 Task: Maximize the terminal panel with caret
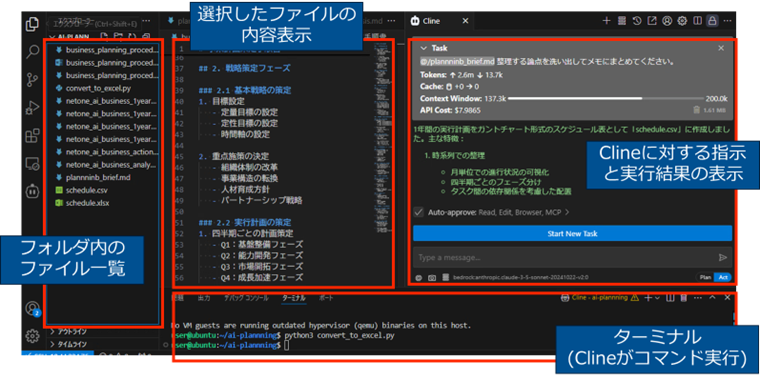712,298
